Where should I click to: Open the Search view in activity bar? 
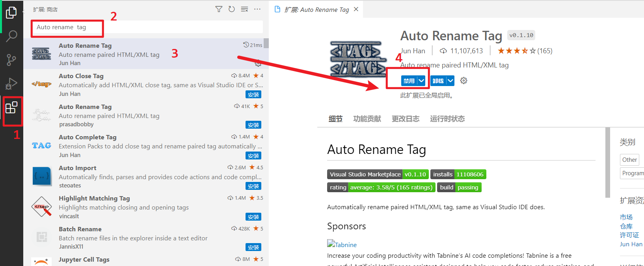11,36
